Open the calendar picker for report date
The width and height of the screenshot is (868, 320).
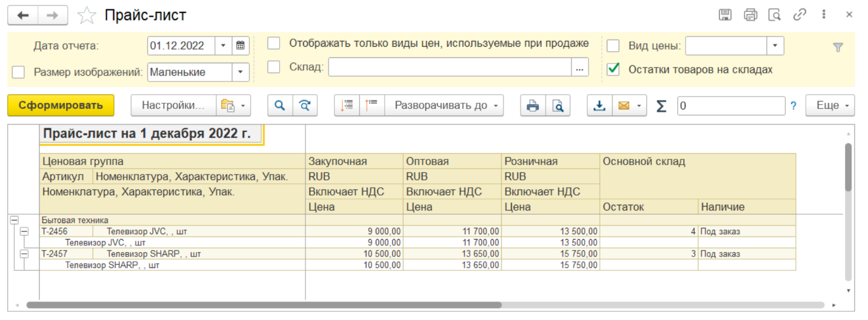point(240,46)
